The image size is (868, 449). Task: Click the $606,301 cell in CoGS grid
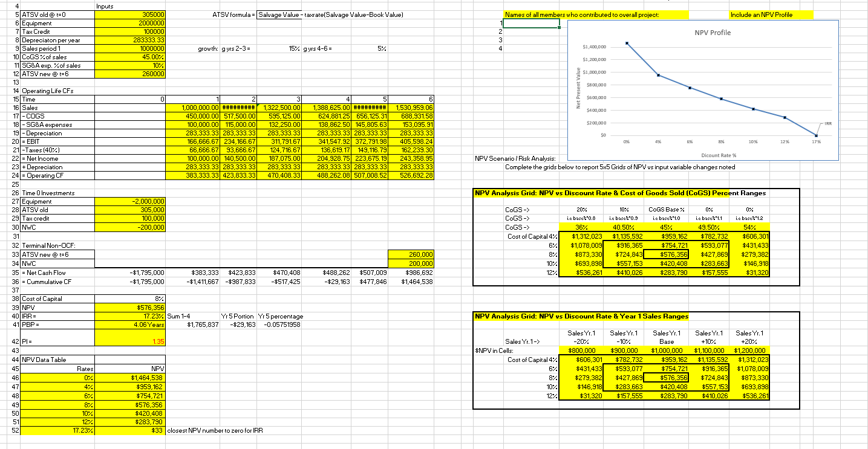pos(748,236)
